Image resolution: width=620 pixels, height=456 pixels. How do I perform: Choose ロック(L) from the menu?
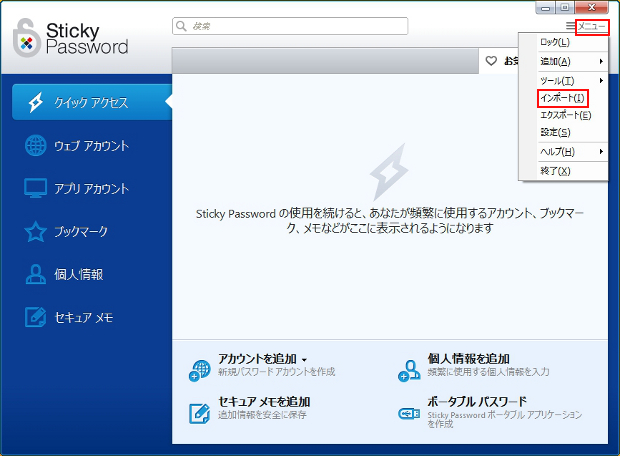pos(555,42)
